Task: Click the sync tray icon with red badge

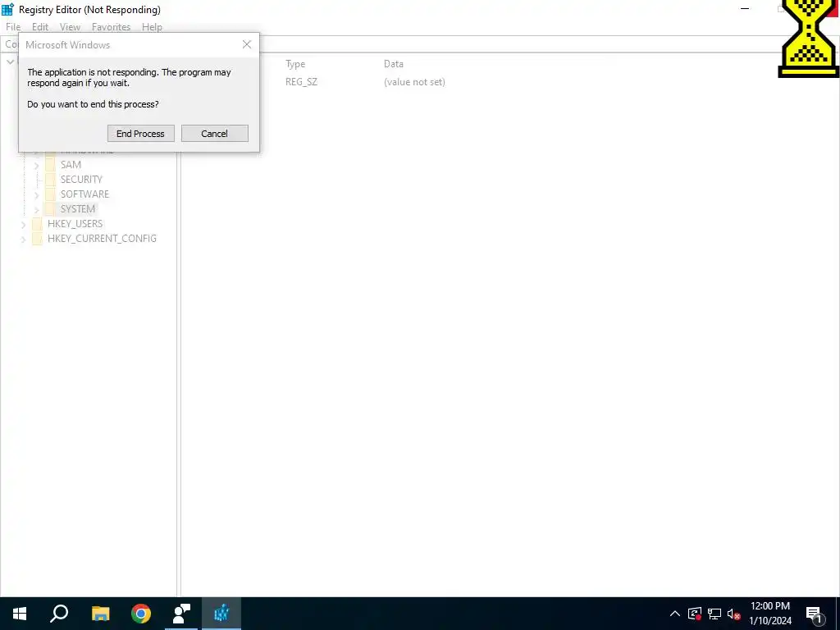Action: 695,614
